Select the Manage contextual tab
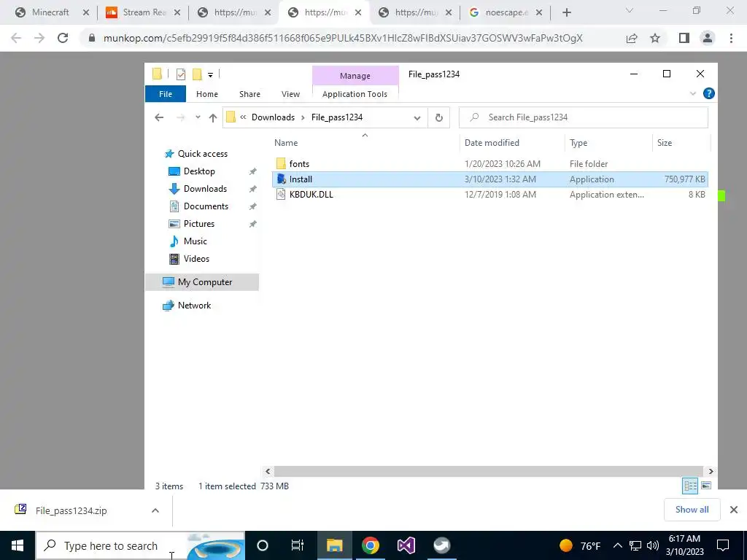The width and height of the screenshot is (747, 560). [355, 76]
